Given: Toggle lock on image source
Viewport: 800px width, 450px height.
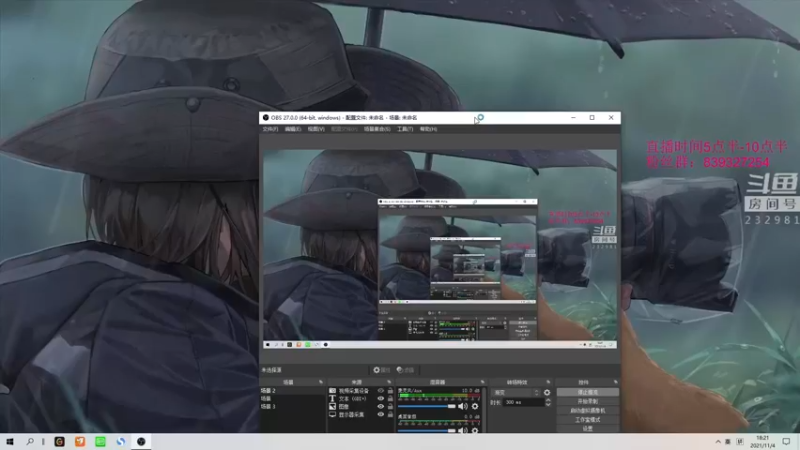Looking at the screenshot, I should click(390, 407).
